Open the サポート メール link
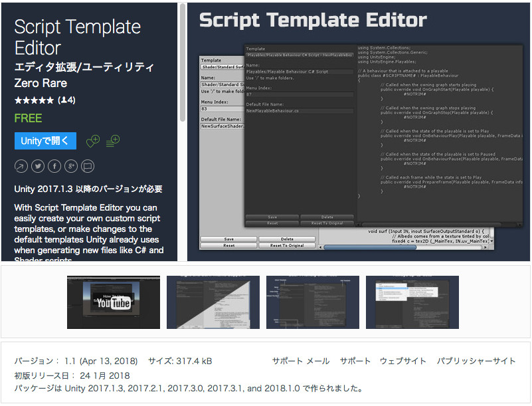 click(x=301, y=361)
